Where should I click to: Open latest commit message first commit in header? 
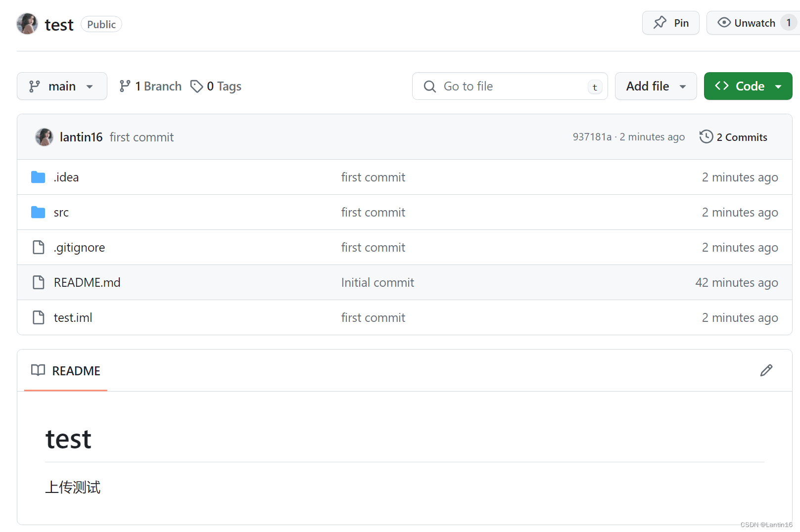click(x=141, y=137)
